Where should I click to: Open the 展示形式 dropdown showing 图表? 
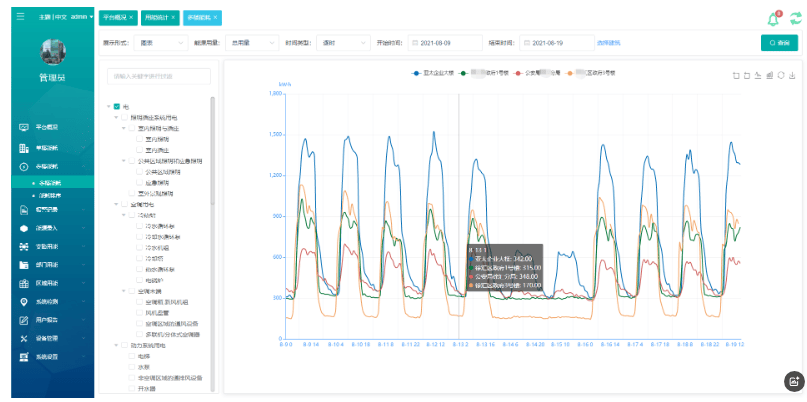[x=161, y=43]
